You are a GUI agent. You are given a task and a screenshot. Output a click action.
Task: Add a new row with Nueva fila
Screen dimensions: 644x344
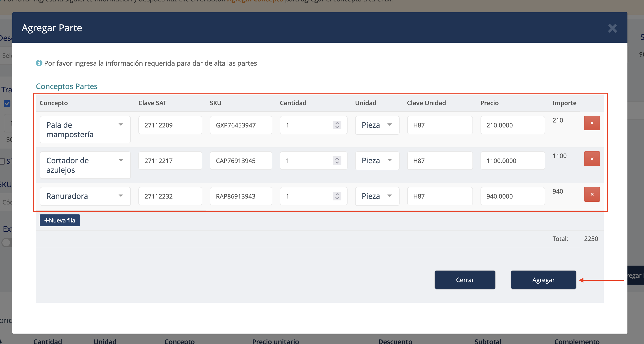tap(60, 220)
